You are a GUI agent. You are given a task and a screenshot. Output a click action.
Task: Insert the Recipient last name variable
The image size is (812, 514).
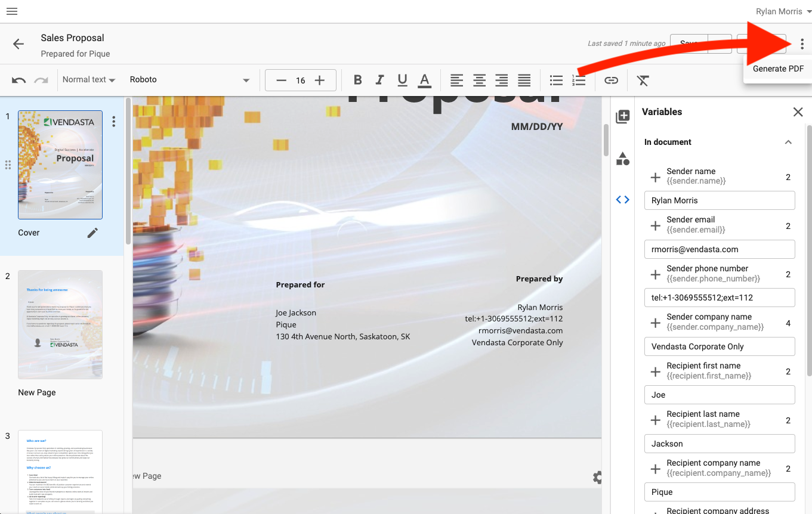pos(655,420)
